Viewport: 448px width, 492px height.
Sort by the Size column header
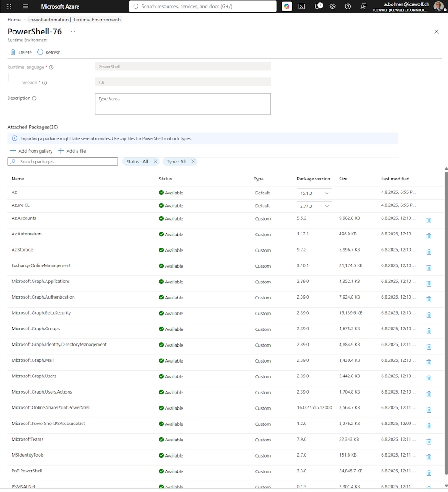(343, 179)
